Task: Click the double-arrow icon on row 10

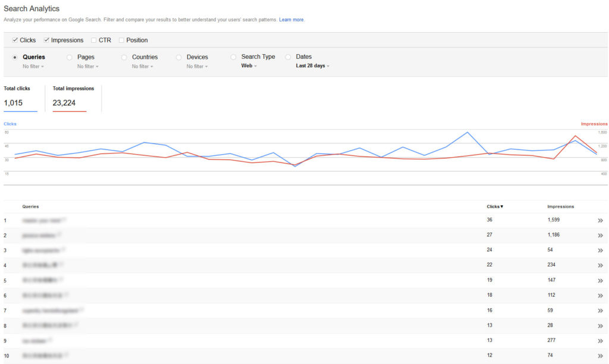Action: tap(599, 356)
